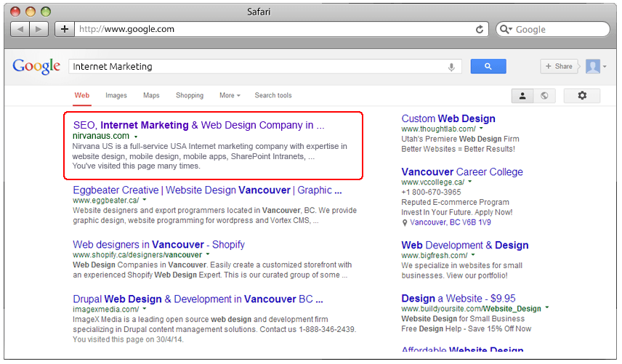
Task: Open Search tools options
Action: 273,95
